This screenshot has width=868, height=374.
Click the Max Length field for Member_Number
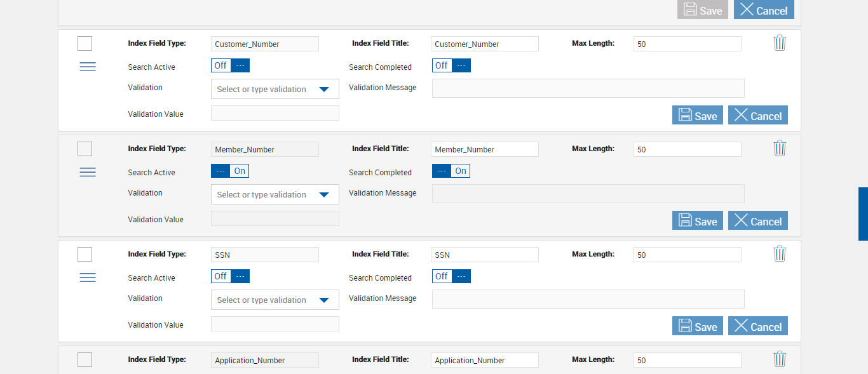point(687,149)
